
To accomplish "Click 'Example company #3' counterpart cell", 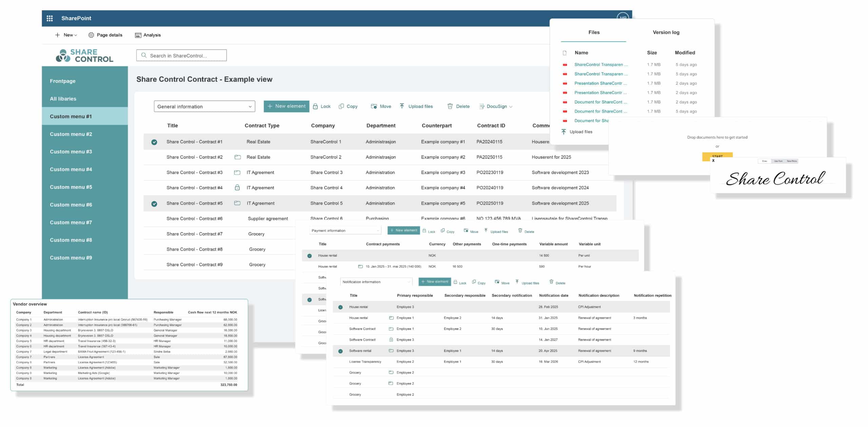I will (x=443, y=172).
